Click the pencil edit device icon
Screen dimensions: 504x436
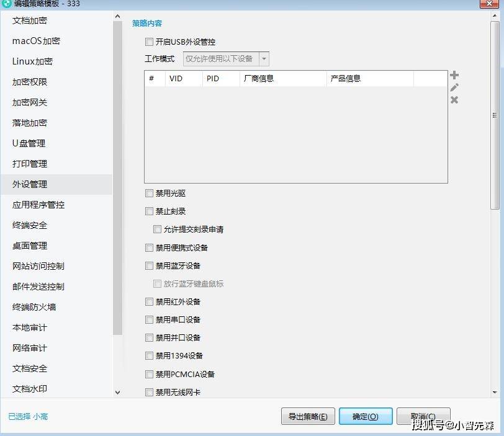point(454,87)
